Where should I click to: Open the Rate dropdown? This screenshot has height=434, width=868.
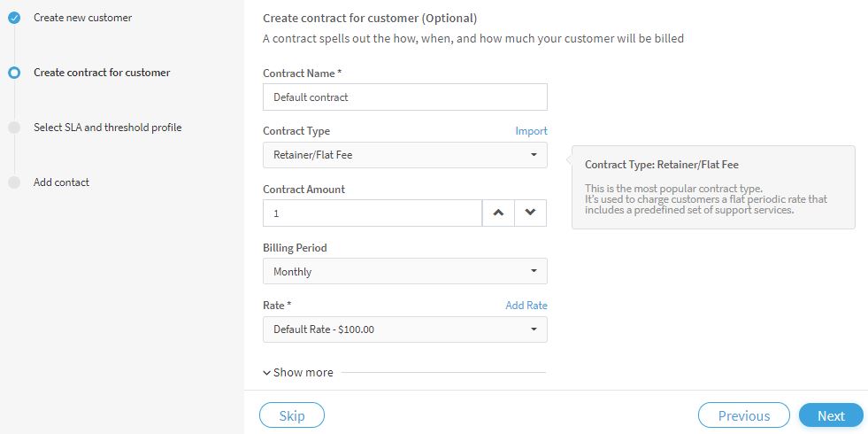pos(405,329)
